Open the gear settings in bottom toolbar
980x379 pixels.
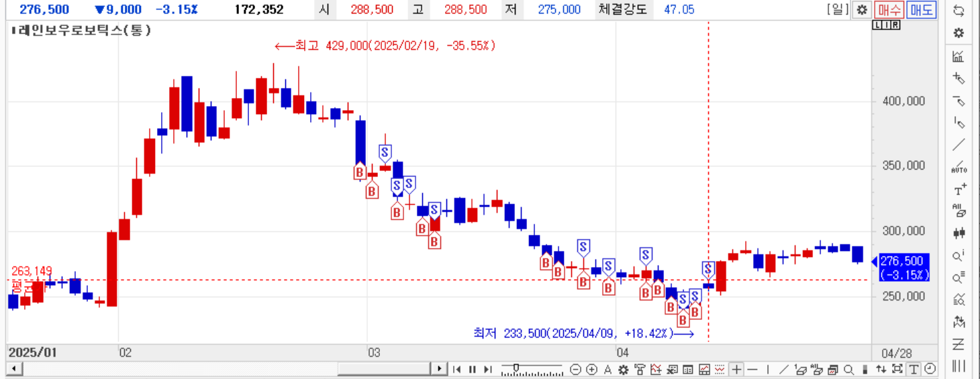pyautogui.click(x=623, y=369)
